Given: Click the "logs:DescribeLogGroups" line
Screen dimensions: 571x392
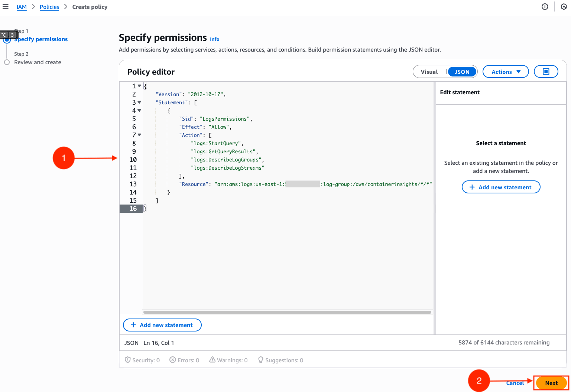Looking at the screenshot, I should coord(227,160).
